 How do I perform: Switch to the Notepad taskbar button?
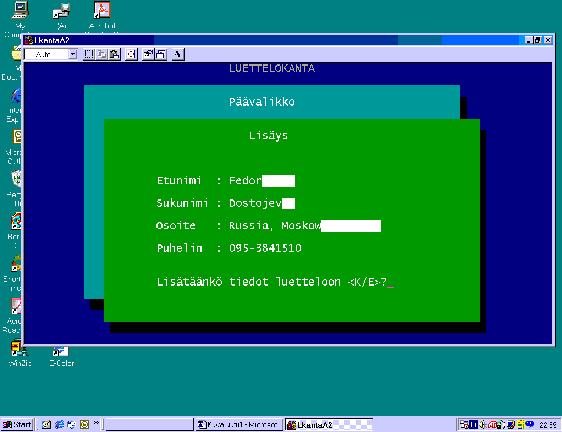click(x=239, y=425)
